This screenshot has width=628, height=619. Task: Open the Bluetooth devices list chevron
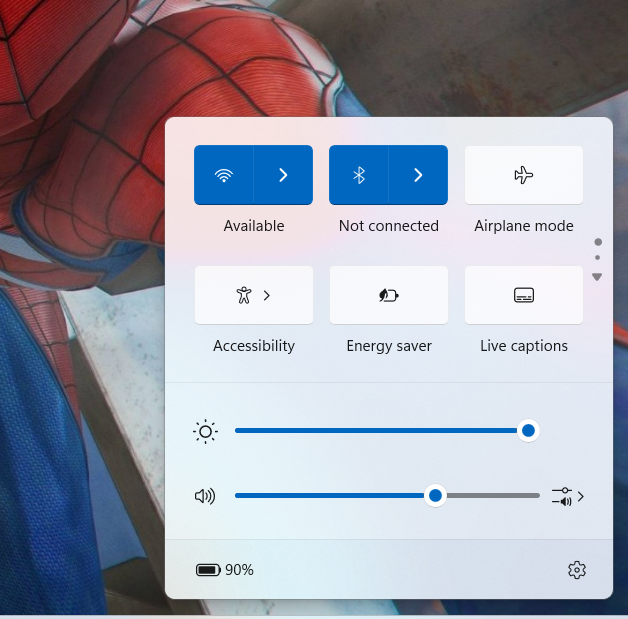coord(418,175)
